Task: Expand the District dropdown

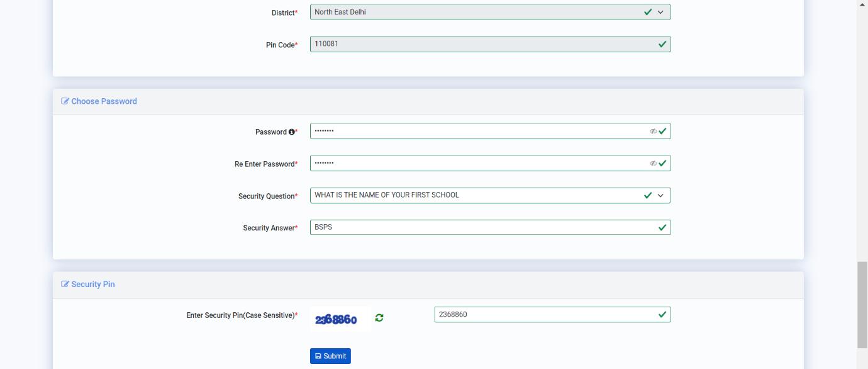Action: (x=660, y=12)
